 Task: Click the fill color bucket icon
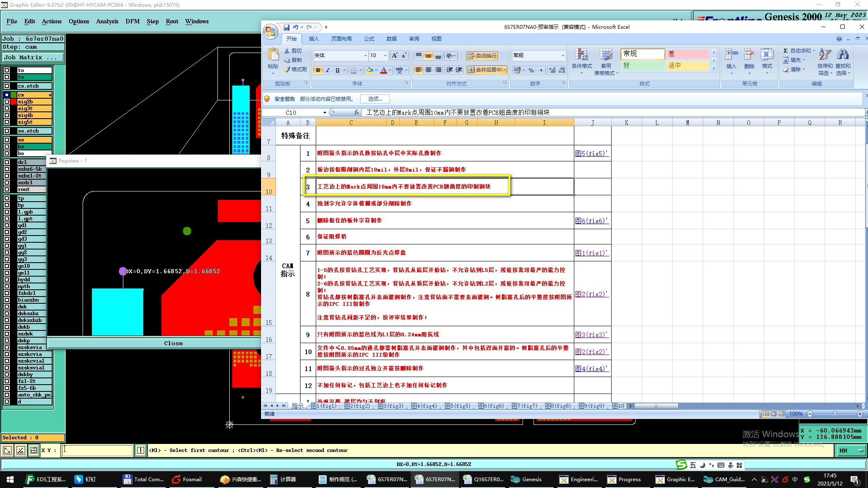tap(370, 70)
